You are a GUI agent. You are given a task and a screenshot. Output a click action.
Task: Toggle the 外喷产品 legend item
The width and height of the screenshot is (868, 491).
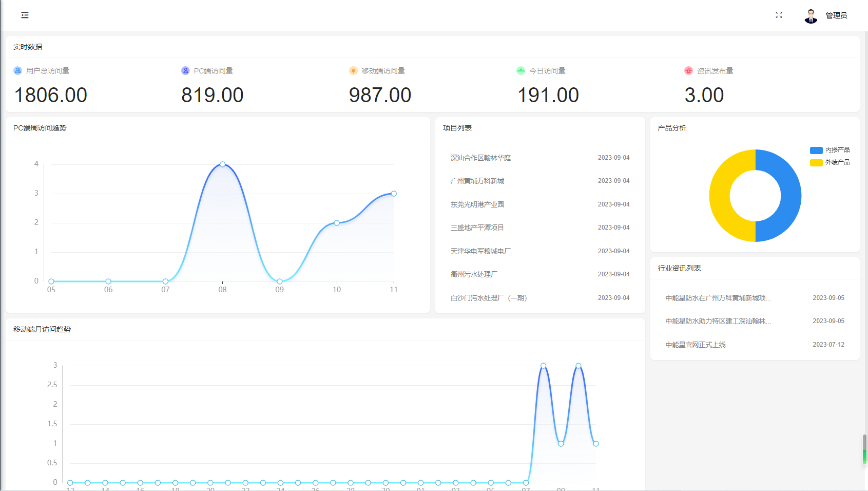pyautogui.click(x=830, y=162)
